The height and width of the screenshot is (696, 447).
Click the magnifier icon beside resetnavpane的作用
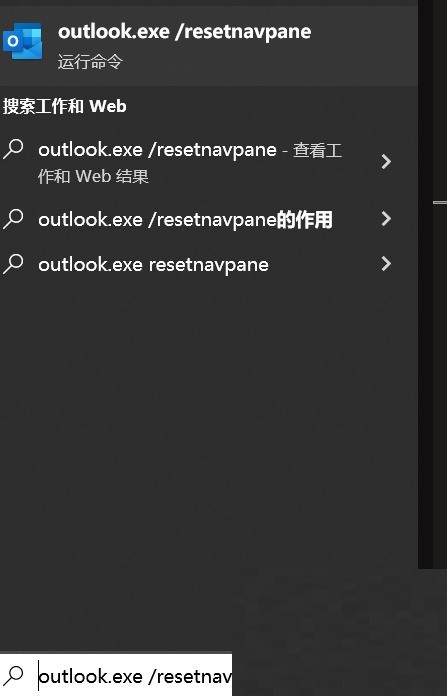point(13,219)
